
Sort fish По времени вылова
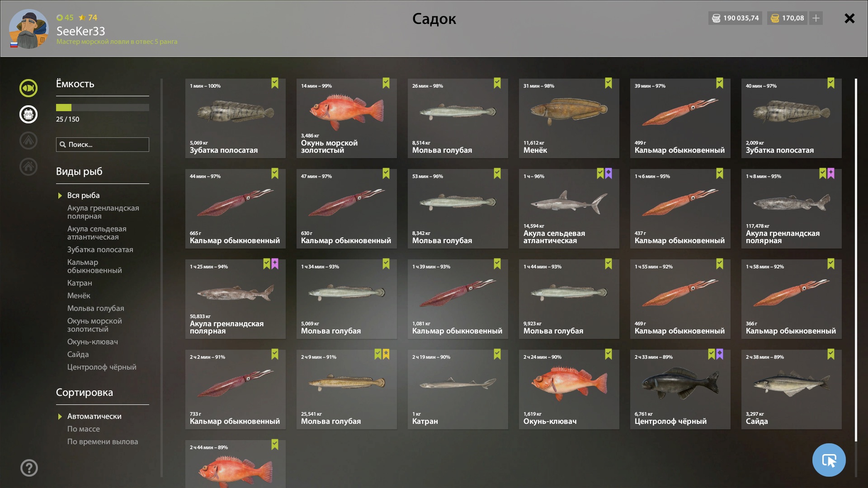[103, 441]
